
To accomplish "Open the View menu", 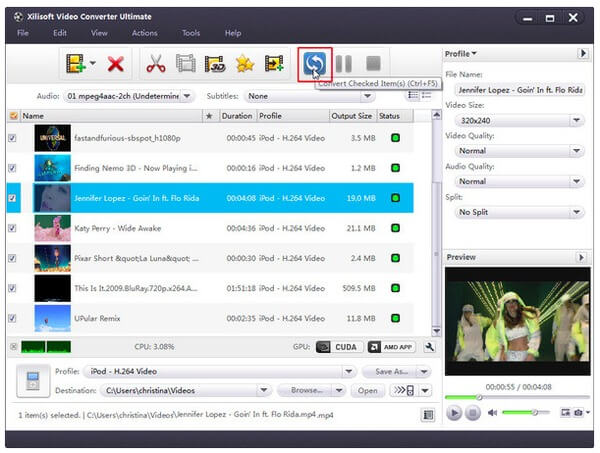I will pos(99,33).
